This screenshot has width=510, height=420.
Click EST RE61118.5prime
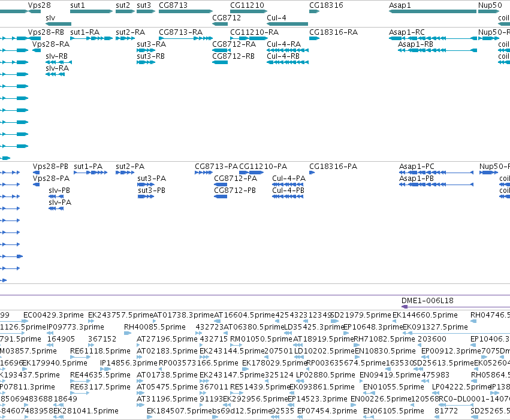click(x=100, y=351)
